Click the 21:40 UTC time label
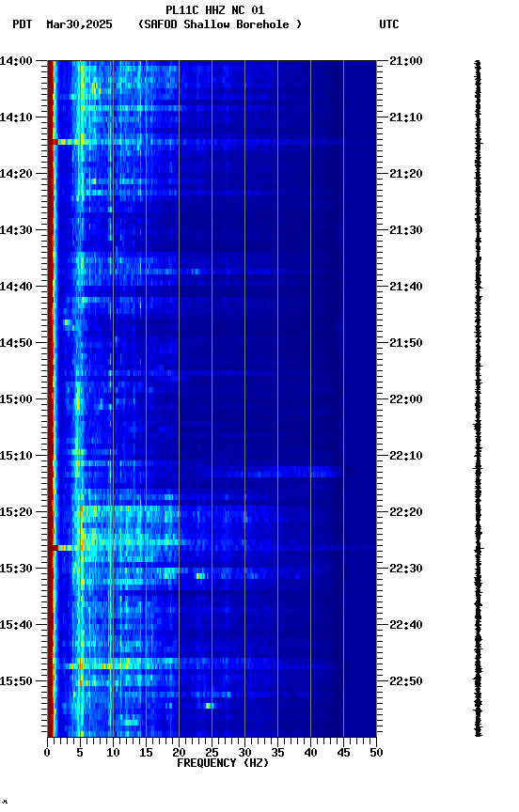The height and width of the screenshot is (812, 519). pyautogui.click(x=406, y=287)
